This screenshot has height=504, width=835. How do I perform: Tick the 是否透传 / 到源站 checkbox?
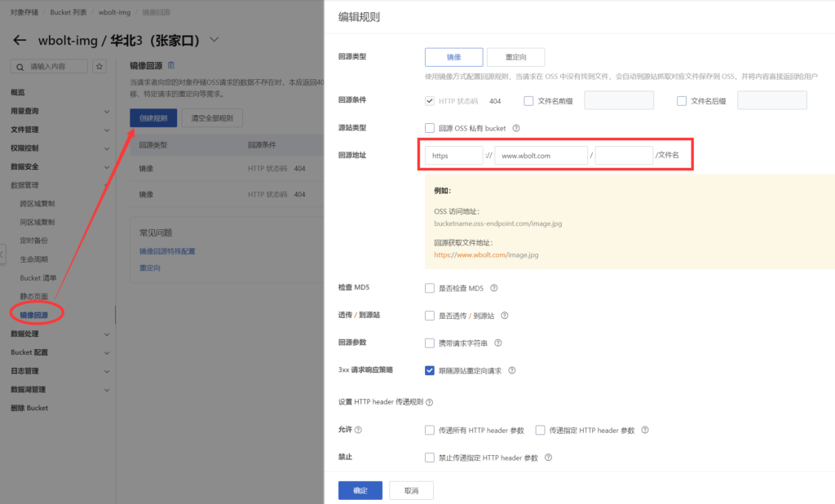pyautogui.click(x=430, y=316)
